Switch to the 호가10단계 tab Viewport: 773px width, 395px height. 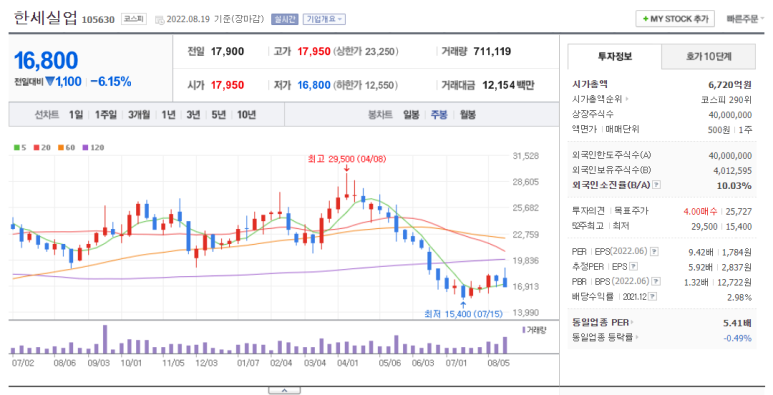pyautogui.click(x=708, y=56)
